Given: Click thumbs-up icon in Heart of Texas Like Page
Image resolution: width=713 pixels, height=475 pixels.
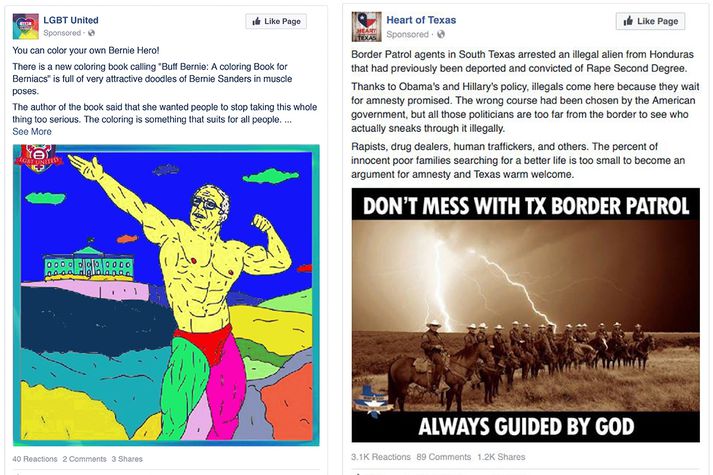Looking at the screenshot, I should 628,21.
